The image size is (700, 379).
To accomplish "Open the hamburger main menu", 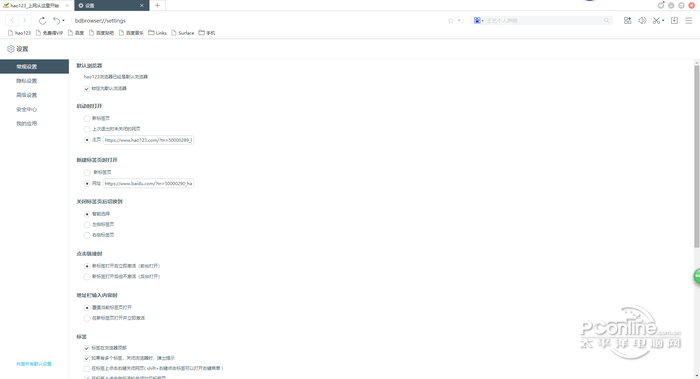I will [x=689, y=21].
